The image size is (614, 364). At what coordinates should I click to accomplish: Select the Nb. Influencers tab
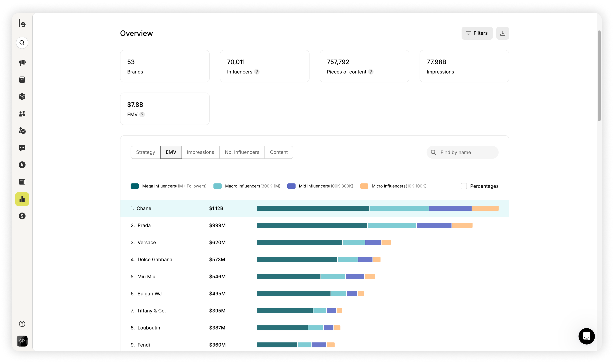pyautogui.click(x=242, y=152)
